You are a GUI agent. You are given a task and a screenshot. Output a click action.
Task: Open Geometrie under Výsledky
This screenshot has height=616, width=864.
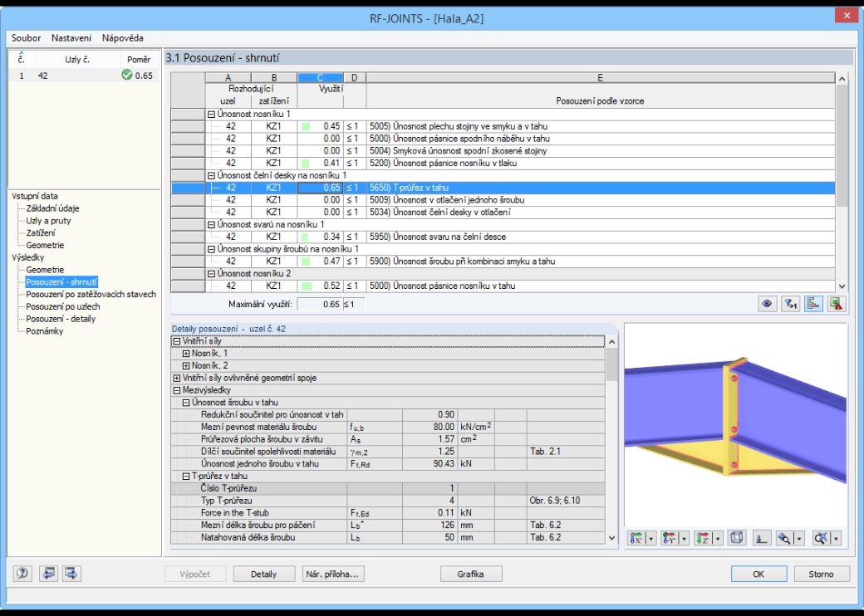45,270
